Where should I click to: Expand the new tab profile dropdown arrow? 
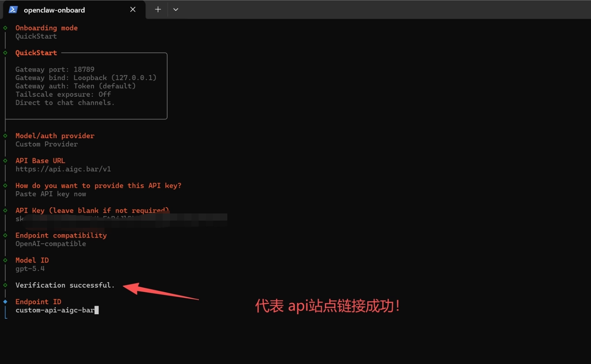[175, 10]
